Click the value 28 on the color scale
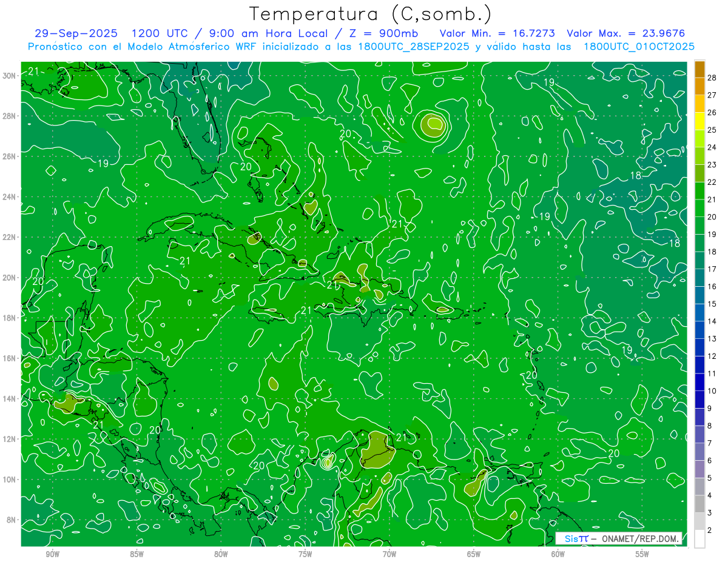728x562 pixels. click(x=712, y=78)
